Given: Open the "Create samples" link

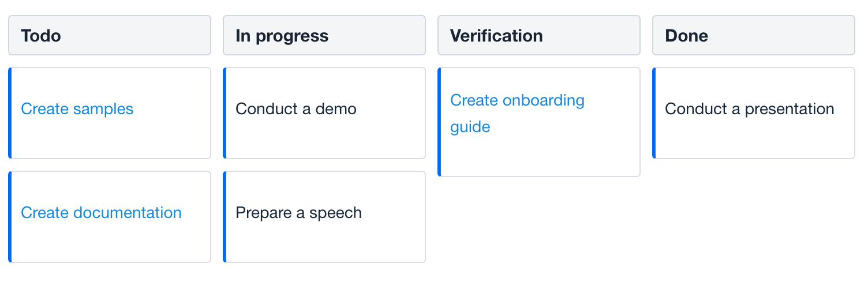Looking at the screenshot, I should tap(77, 109).
